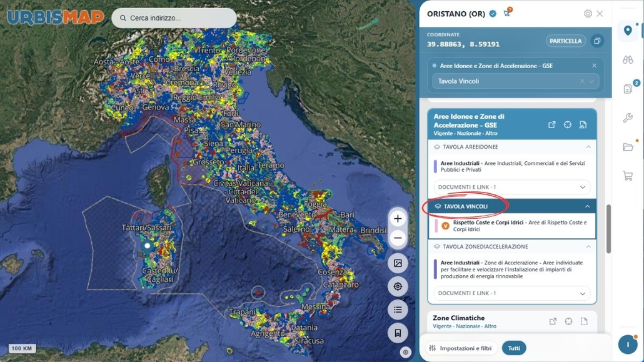Viewport: 644px width, 362px height.
Task: Open Zone Climatiche external link icon
Action: point(553,321)
